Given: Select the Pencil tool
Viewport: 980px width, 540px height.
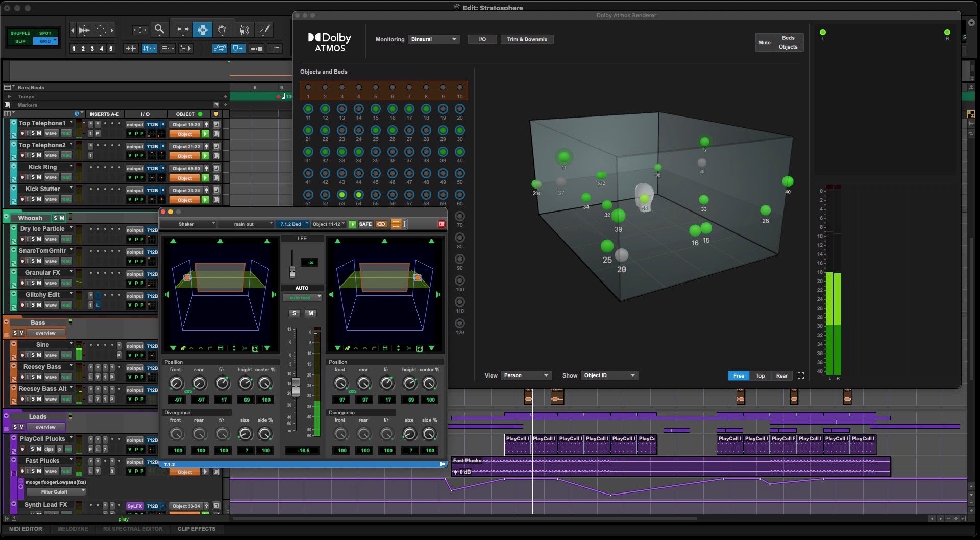Looking at the screenshot, I should tap(264, 30).
